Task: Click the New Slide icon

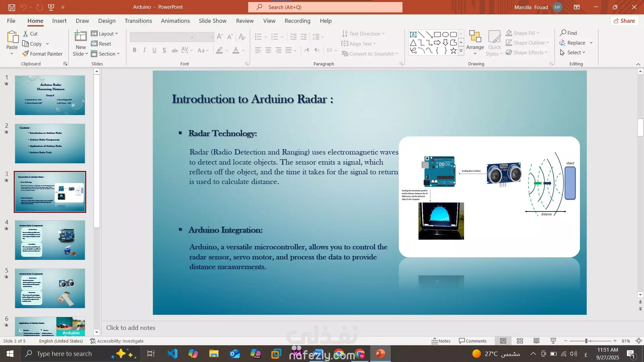Action: pyautogui.click(x=80, y=36)
